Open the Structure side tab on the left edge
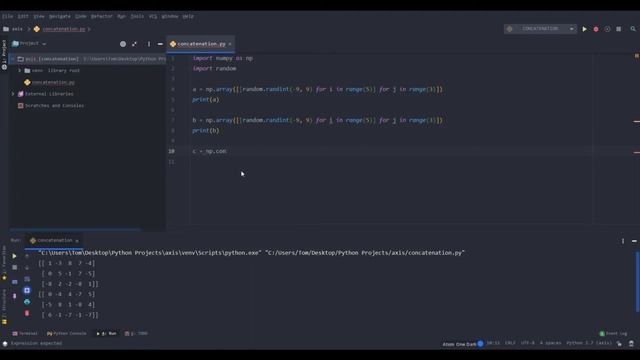Viewport: 640px width, 360px height. coord(4,307)
